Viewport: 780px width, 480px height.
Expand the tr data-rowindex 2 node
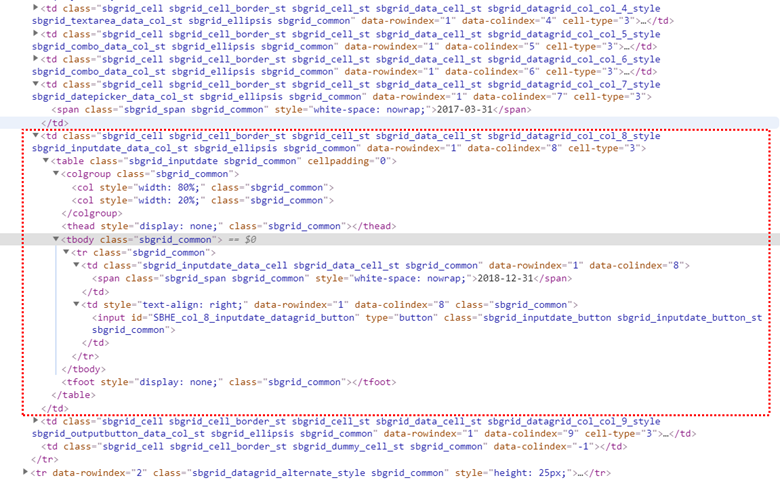coord(25,472)
